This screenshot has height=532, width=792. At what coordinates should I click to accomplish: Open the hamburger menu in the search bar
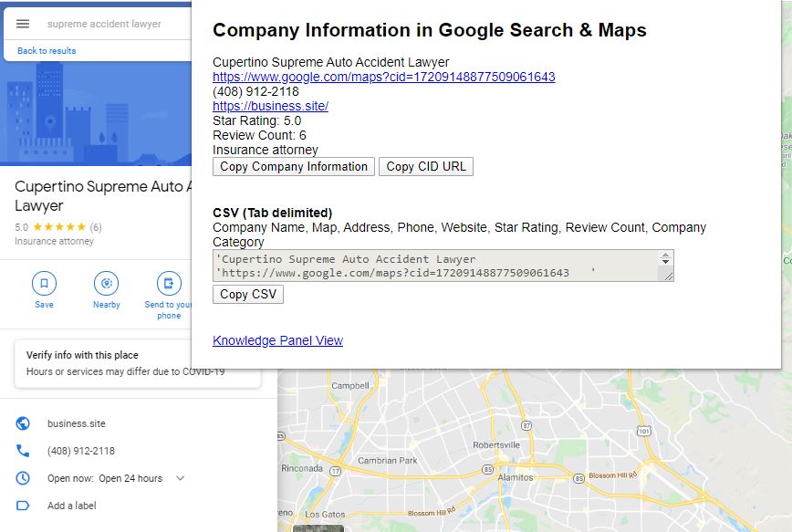23,24
